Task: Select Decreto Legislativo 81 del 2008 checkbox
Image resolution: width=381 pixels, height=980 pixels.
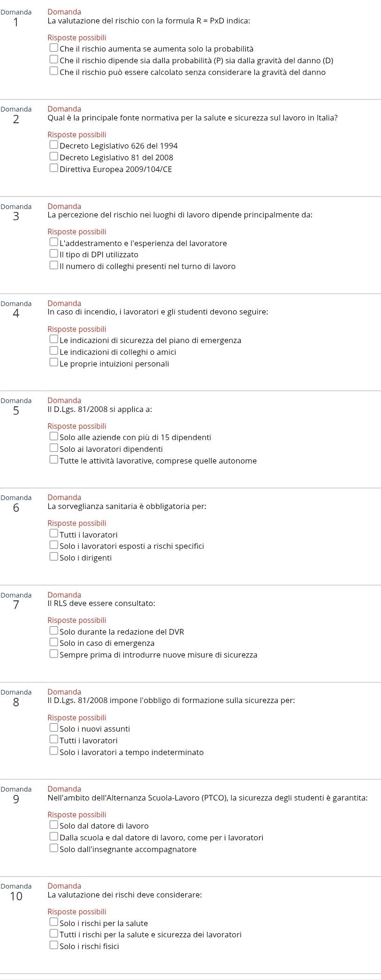Action: coord(54,157)
